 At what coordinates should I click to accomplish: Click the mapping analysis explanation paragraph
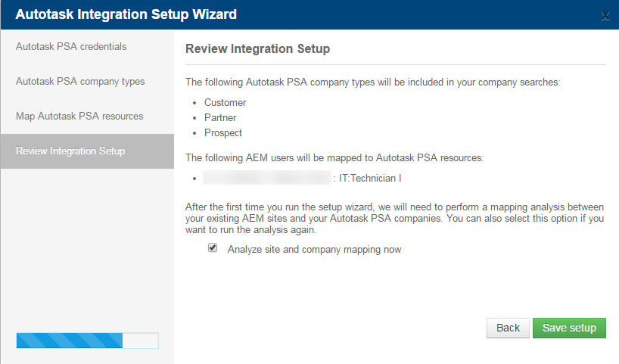tap(394, 218)
